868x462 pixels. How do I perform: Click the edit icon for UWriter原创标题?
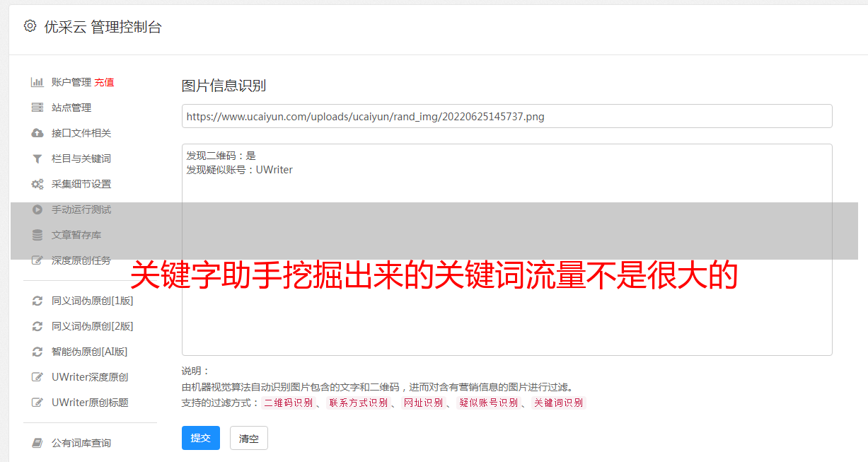coord(37,403)
